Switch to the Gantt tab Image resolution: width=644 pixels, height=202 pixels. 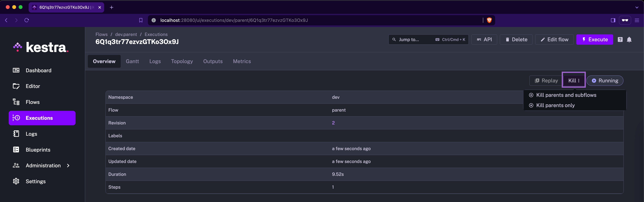(132, 61)
